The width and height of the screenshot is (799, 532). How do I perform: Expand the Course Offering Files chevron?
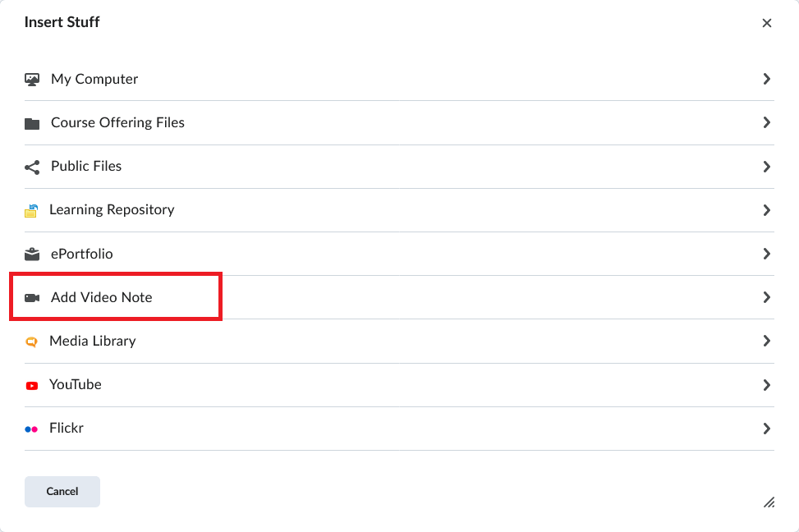[766, 122]
